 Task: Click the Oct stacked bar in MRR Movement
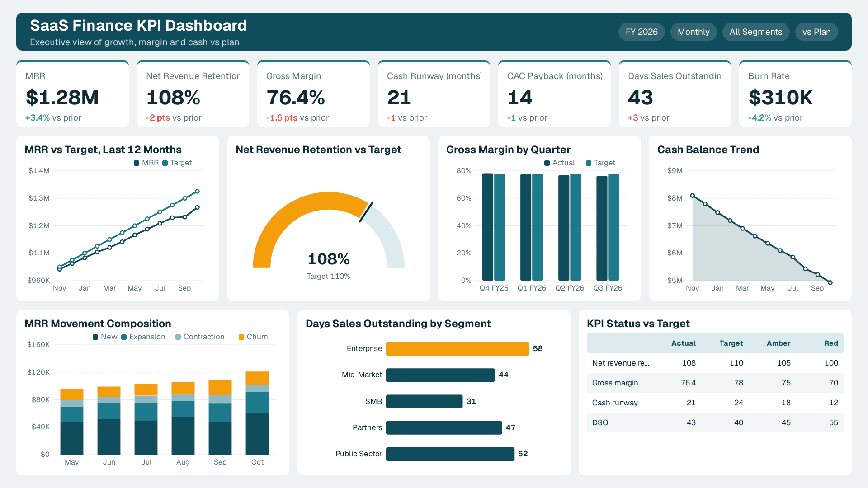(257, 413)
